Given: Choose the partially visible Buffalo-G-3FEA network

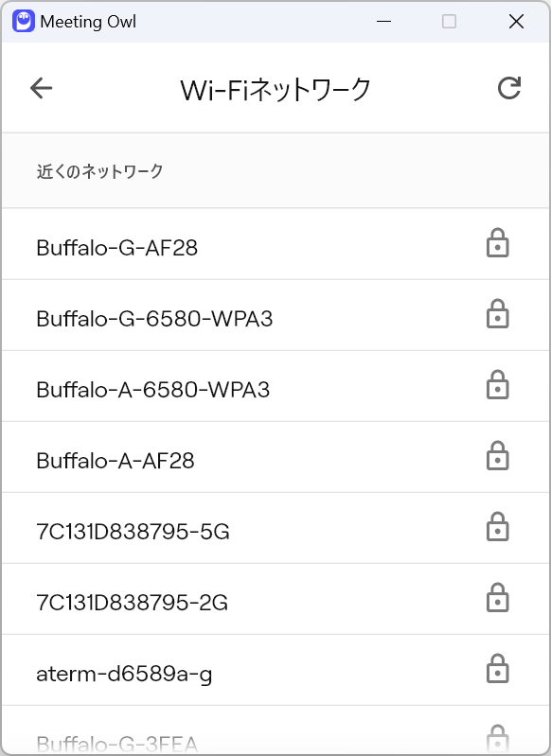Looking at the screenshot, I should pyautogui.click(x=275, y=730).
